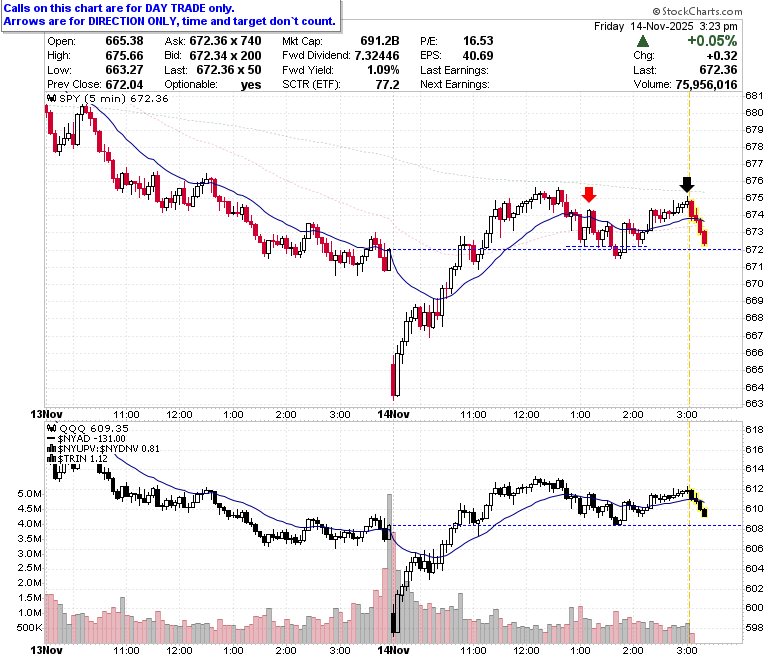Click the +0.05% percent change text
Screen dimensions: 780x659
tap(712, 41)
